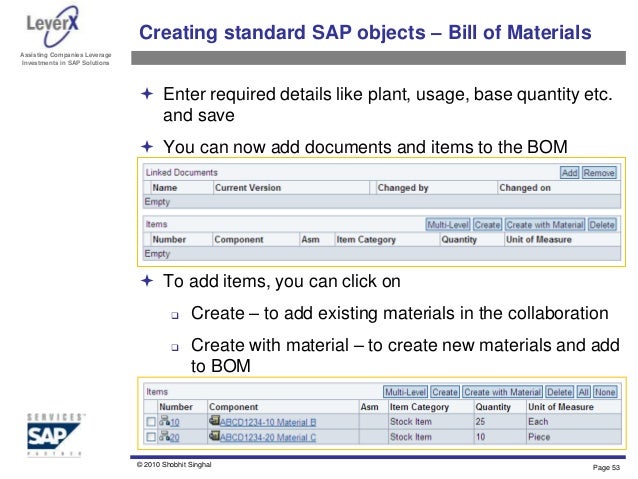Click Create button above Material B row
Viewport: 638px width, 479px height.
point(445,392)
